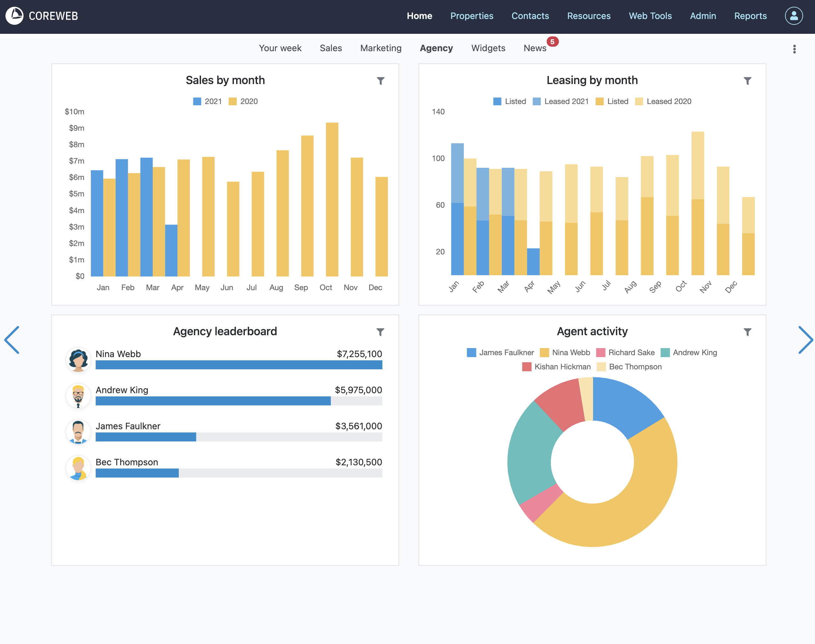Click Andrew King's avatar in leaderboard

78,395
